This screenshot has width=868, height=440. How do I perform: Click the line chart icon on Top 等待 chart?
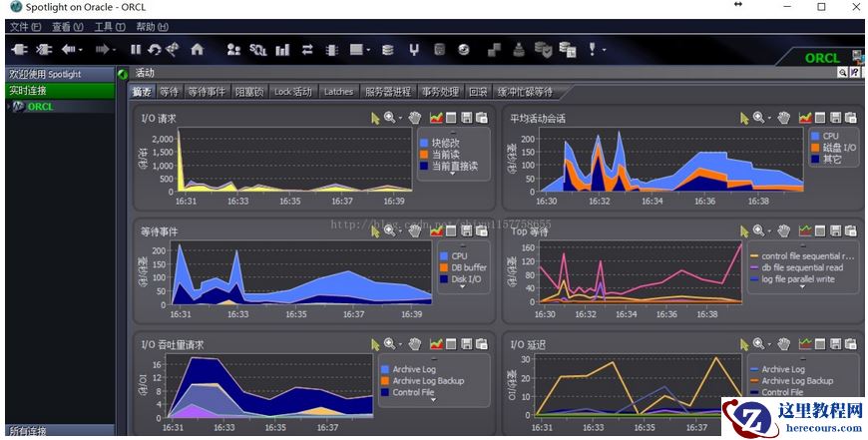805,230
